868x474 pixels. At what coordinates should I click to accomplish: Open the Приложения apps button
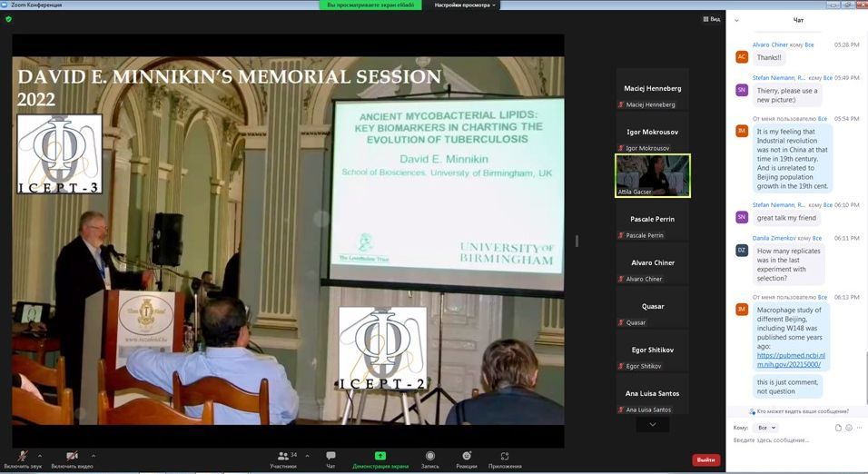pos(505,459)
